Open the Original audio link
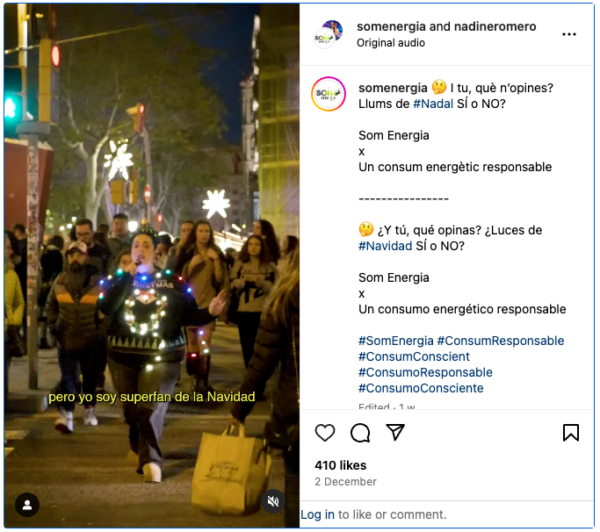Screen dimensions: 600x532 390,43
